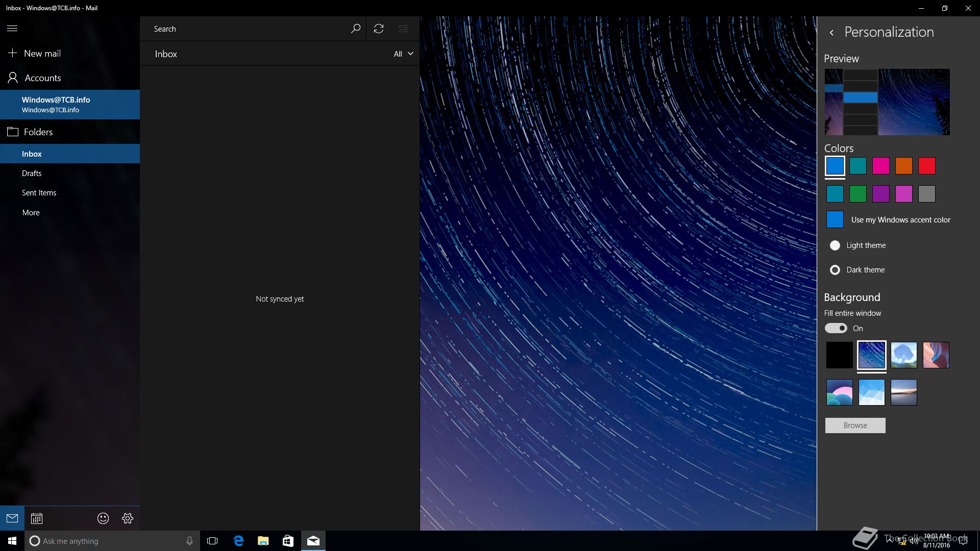980x551 pixels.
Task: Click Mail app taskbar icon
Action: 313,541
